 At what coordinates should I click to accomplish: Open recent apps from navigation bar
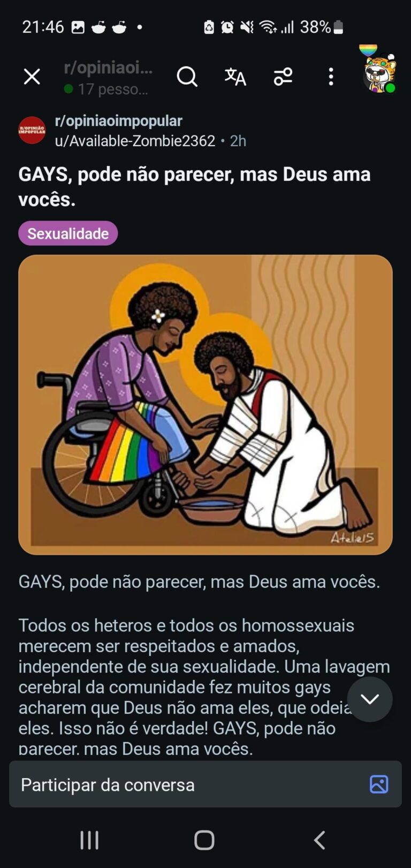pyautogui.click(x=89, y=840)
